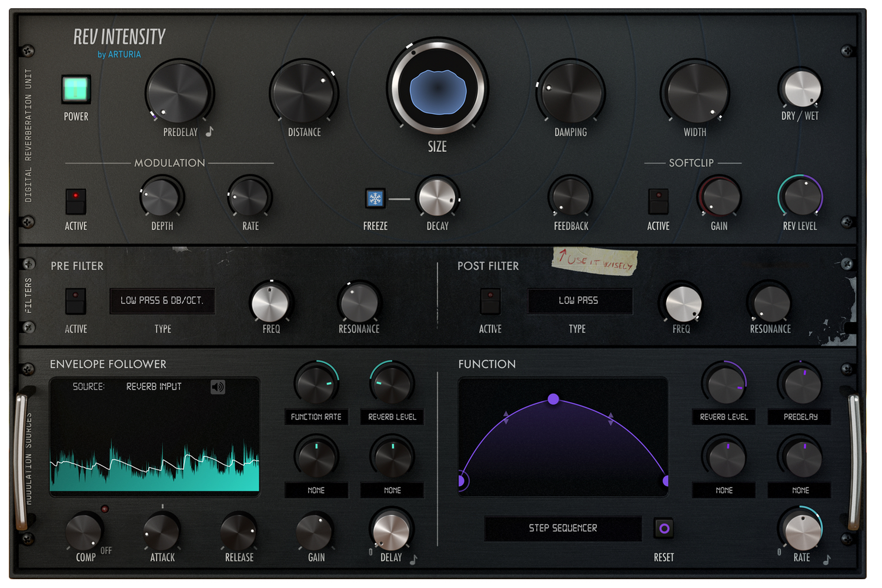Click the Modulation Rate knob

point(249,198)
